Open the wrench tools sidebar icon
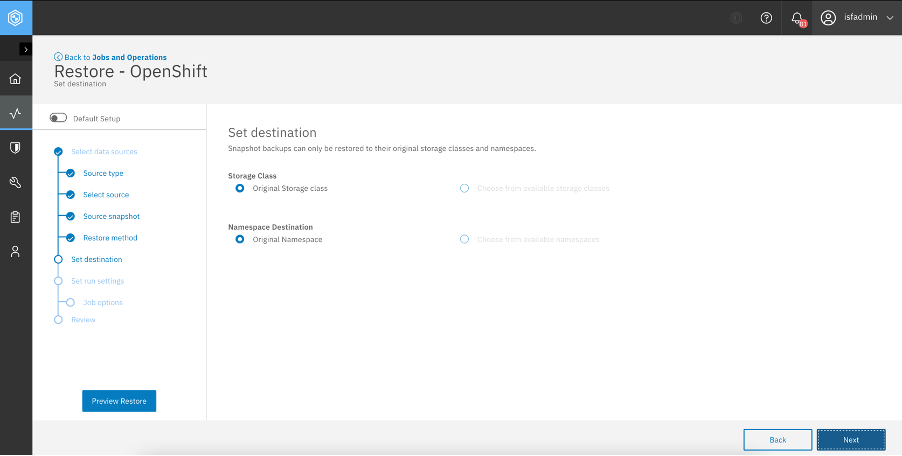The width and height of the screenshot is (902, 456). point(16,183)
